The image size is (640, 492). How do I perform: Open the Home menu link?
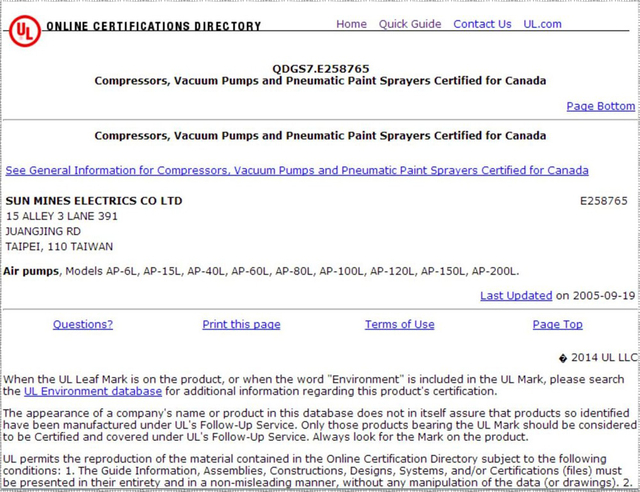pos(351,24)
